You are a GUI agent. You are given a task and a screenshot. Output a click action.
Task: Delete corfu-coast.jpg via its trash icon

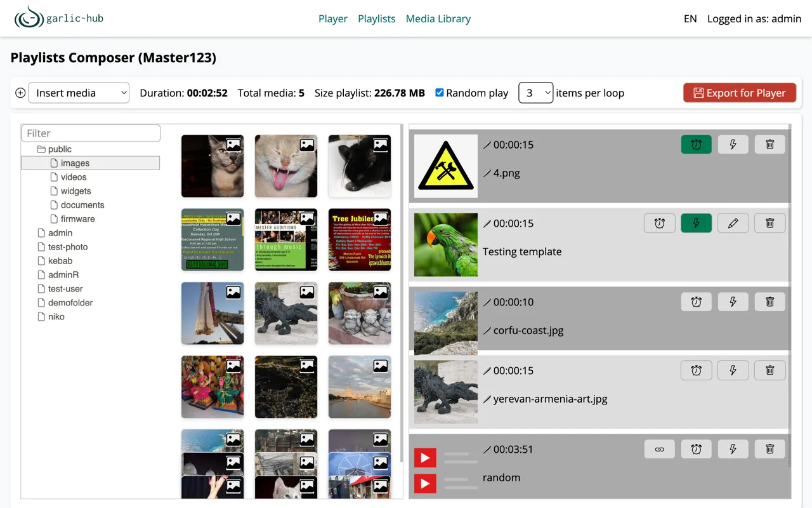pos(770,302)
